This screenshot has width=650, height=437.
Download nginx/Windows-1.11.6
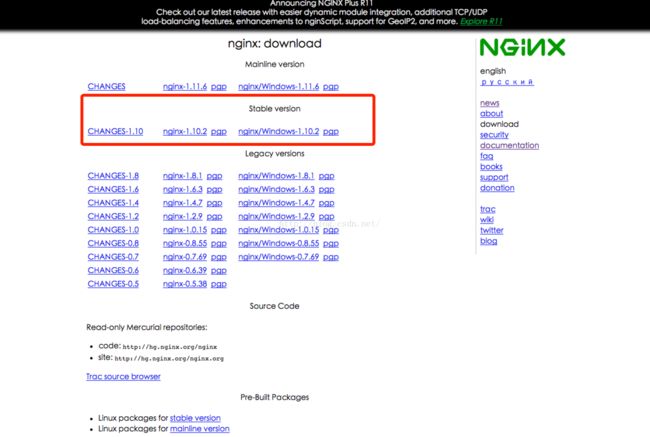pyautogui.click(x=279, y=86)
